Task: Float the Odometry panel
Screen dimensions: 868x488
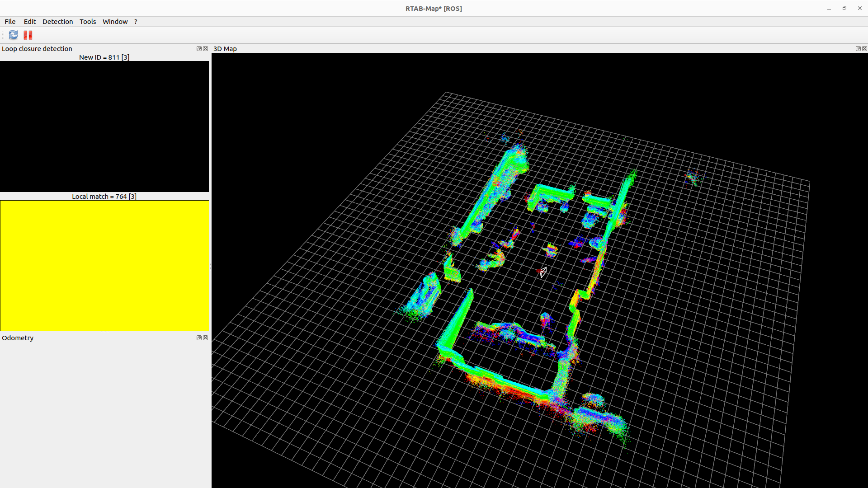Action: pos(199,338)
